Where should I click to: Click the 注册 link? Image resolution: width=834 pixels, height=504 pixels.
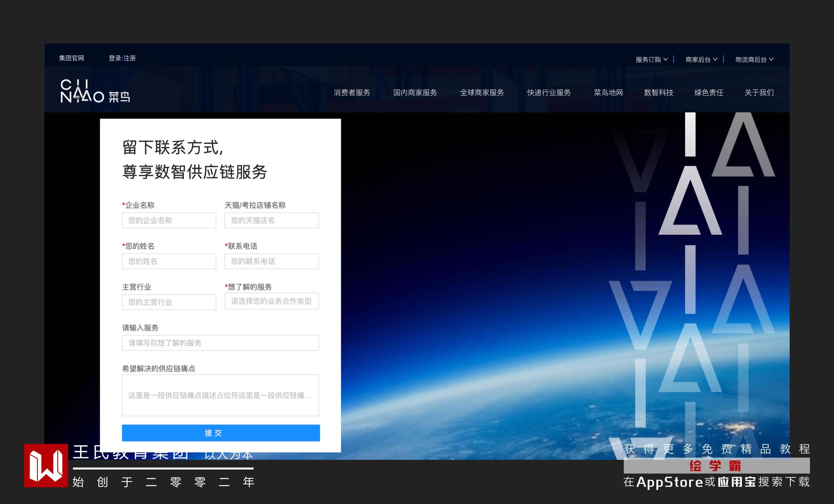coord(130,58)
